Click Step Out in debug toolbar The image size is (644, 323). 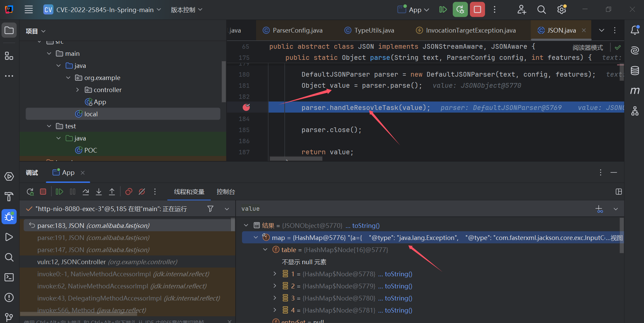click(112, 192)
